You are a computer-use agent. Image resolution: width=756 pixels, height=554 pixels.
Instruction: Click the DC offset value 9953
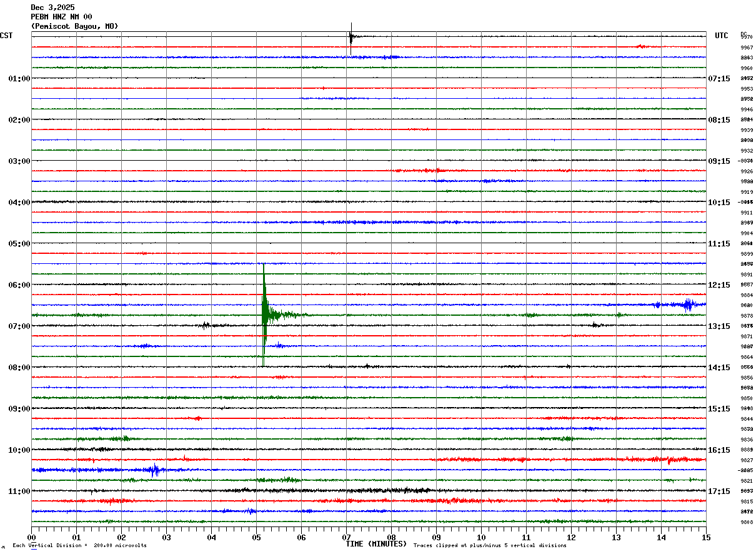click(746, 89)
